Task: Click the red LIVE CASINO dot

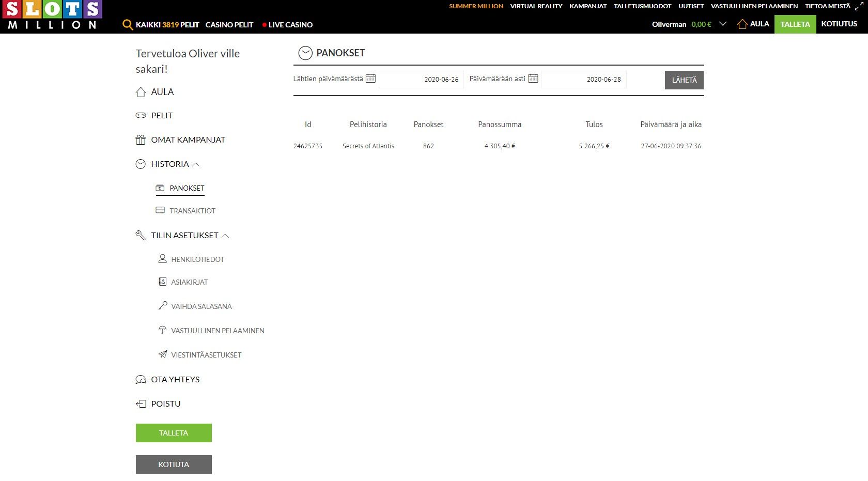Action: point(265,25)
